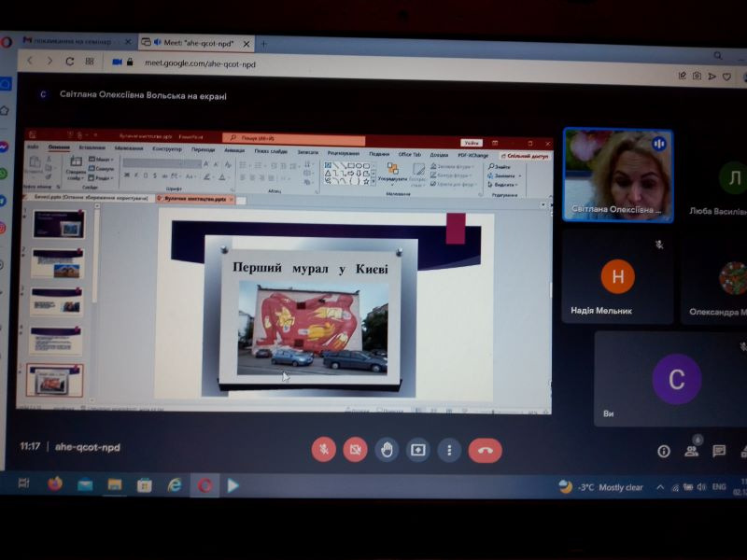Viewport: 747px width, 560px height.
Task: Open a new browser tab
Action: pos(263,44)
